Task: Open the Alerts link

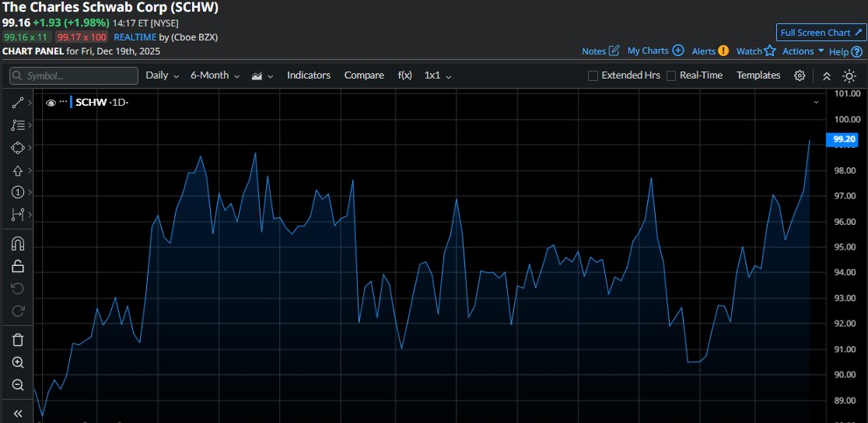Action: 704,51
